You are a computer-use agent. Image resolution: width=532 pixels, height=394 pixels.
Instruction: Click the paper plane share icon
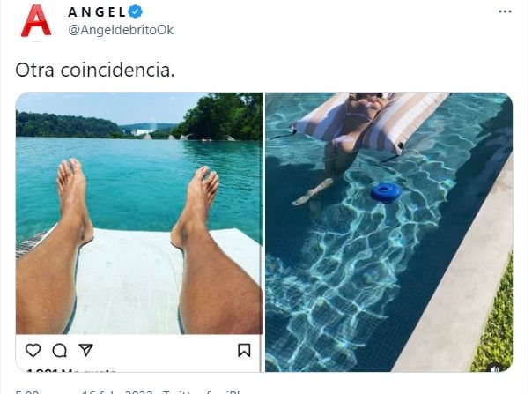click(86, 350)
